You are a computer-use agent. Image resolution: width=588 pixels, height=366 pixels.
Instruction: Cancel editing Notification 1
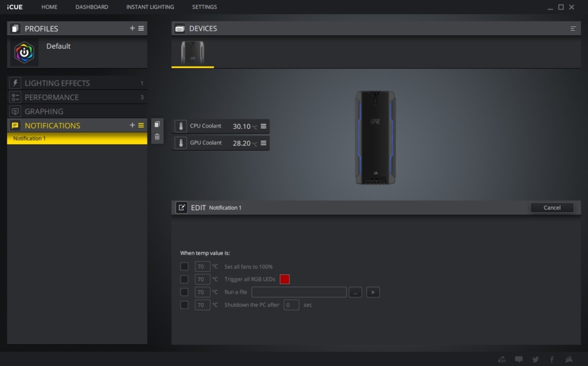pyautogui.click(x=552, y=208)
